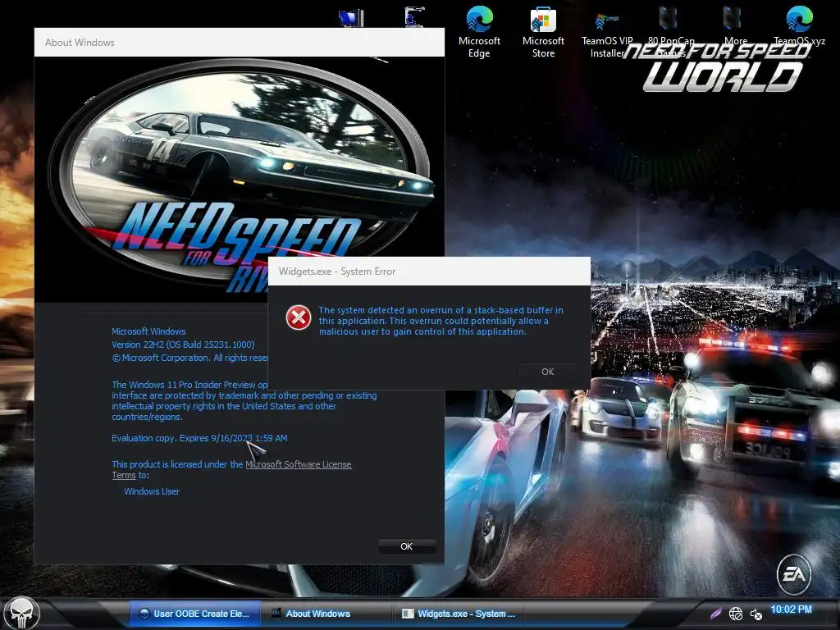Switch to User OOBE Create Ele... taskbar button
This screenshot has width=840, height=630.
[195, 614]
